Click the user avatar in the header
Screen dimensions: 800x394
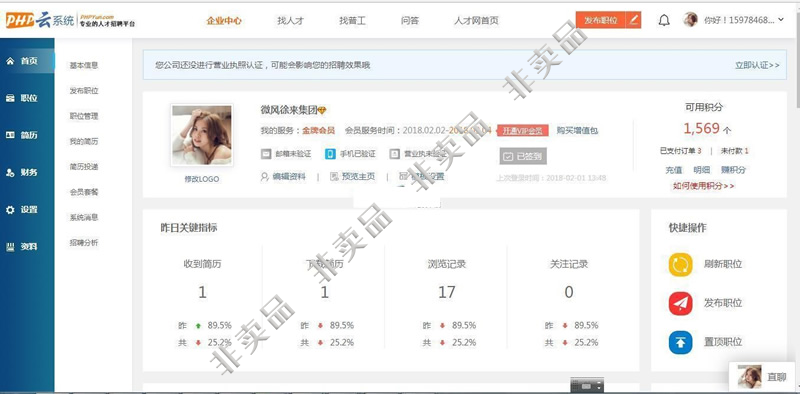tap(690, 20)
